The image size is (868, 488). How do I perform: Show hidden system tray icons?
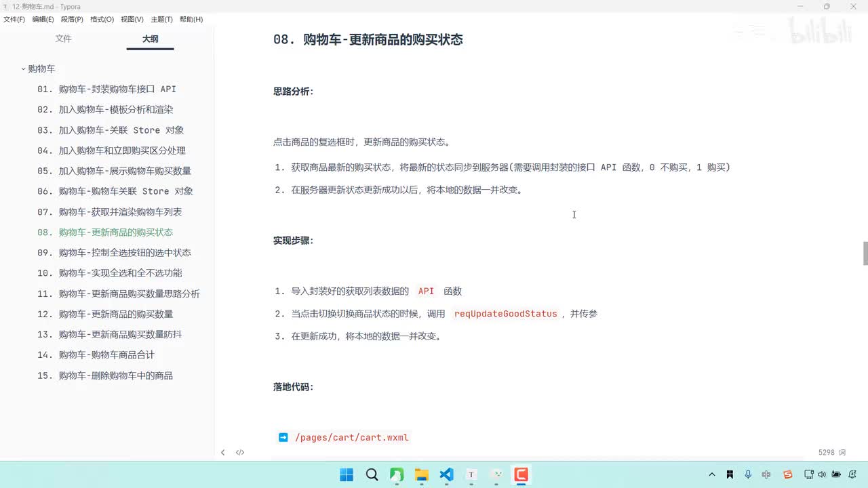[x=711, y=474]
